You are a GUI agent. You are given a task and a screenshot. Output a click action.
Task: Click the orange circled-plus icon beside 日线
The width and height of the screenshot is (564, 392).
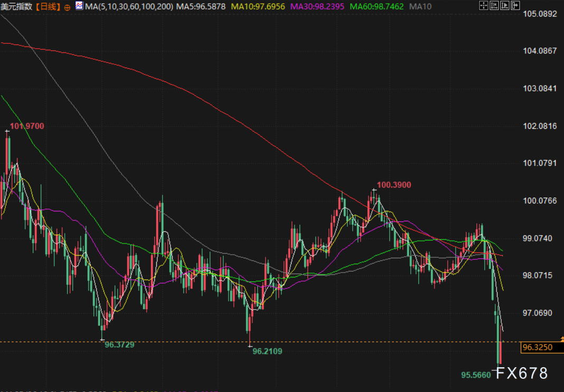67,7
